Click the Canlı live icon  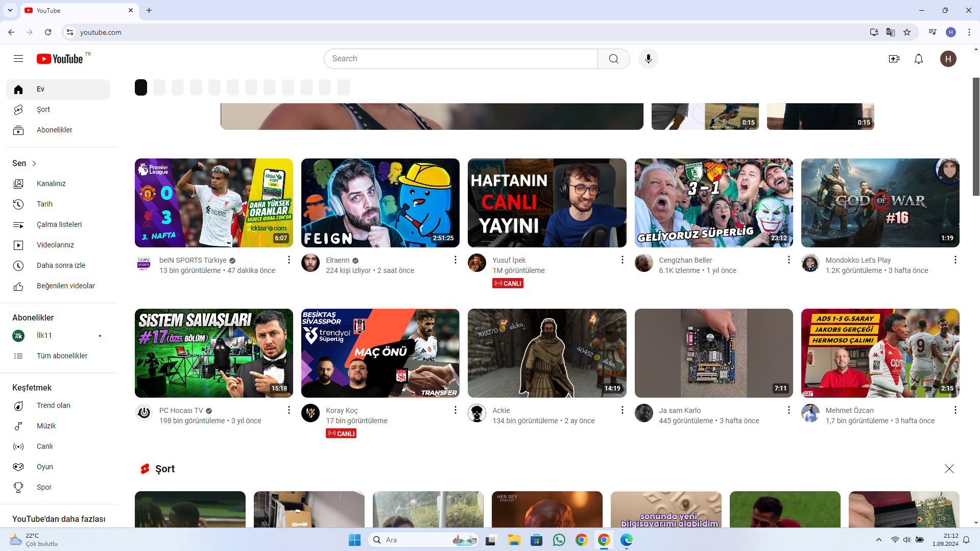coord(18,446)
